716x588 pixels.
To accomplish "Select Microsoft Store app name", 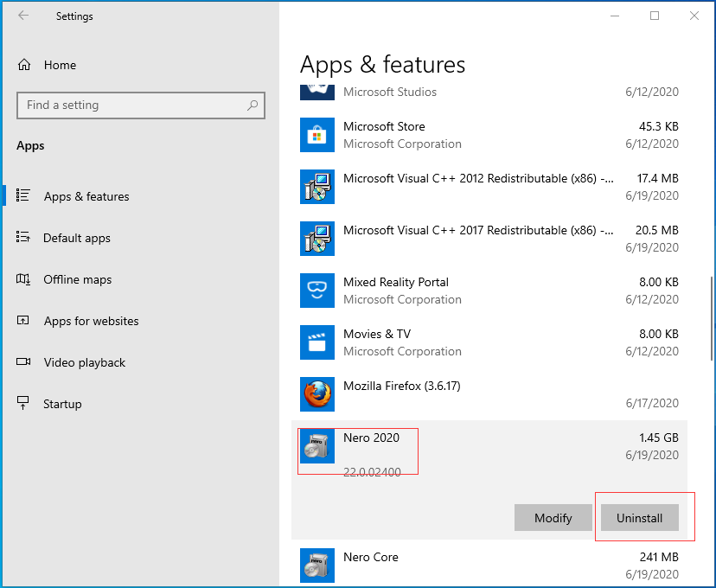I will (384, 126).
